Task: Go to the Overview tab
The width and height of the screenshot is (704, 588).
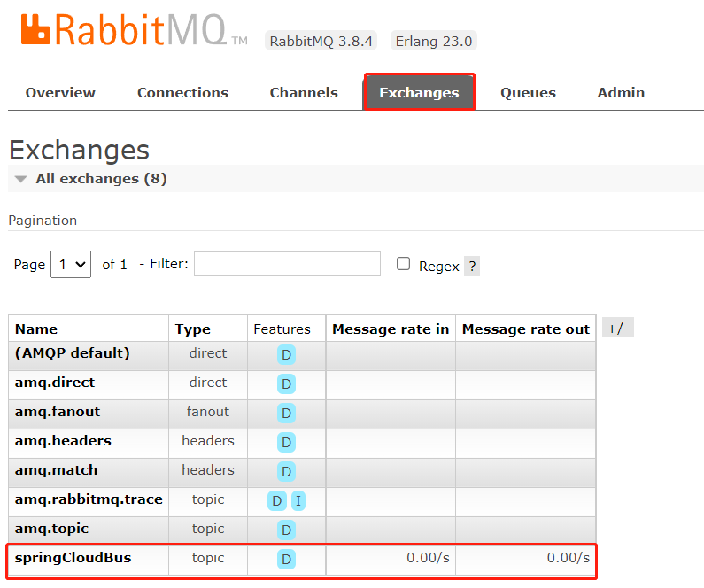Action: click(x=60, y=92)
